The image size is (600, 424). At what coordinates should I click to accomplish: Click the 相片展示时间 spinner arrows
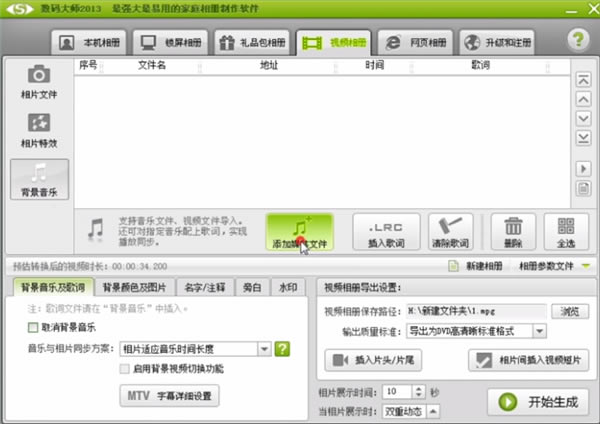(419, 392)
